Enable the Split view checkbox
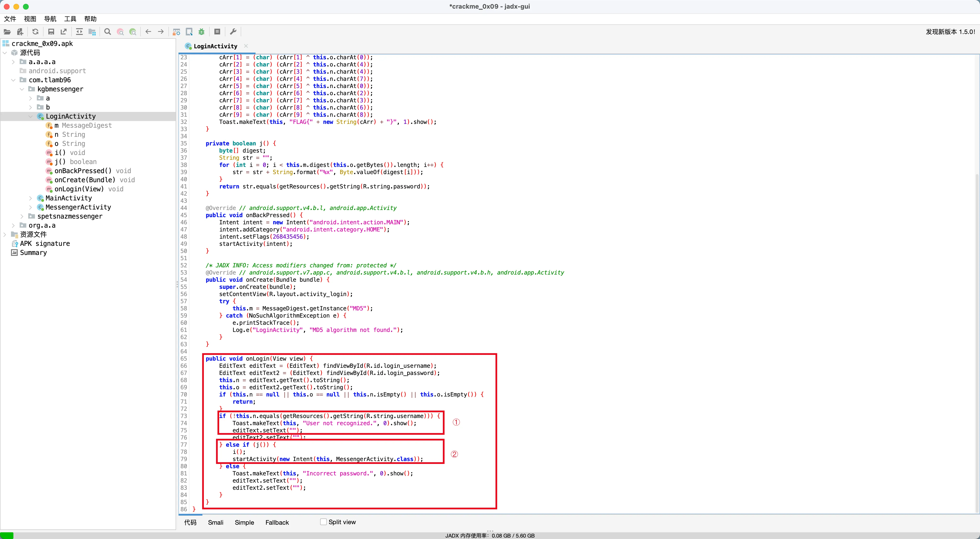 [x=323, y=522]
